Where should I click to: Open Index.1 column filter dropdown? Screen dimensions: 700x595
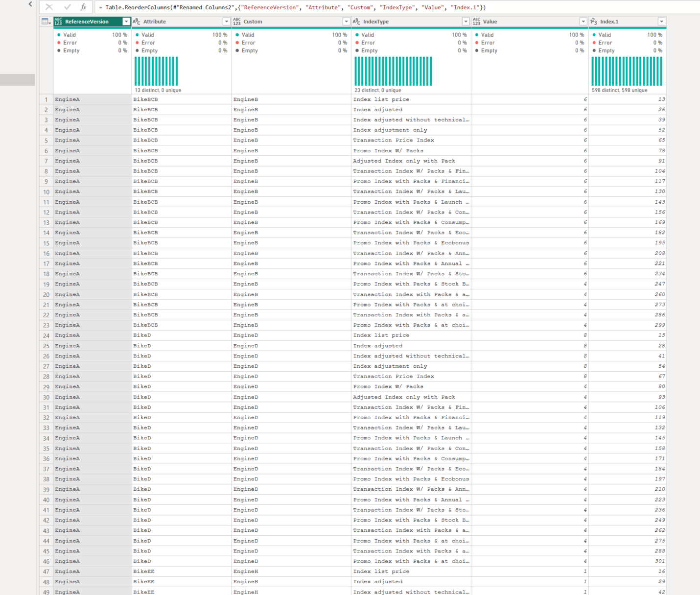point(661,22)
